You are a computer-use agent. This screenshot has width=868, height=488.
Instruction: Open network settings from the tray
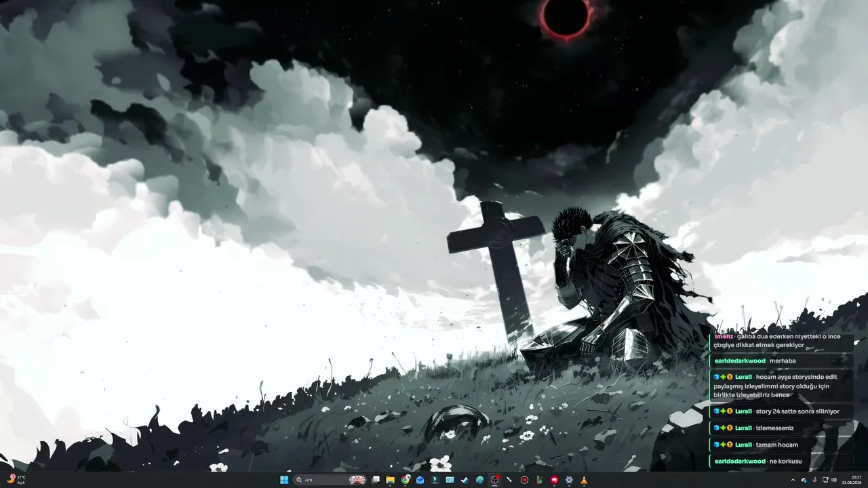pos(825,480)
